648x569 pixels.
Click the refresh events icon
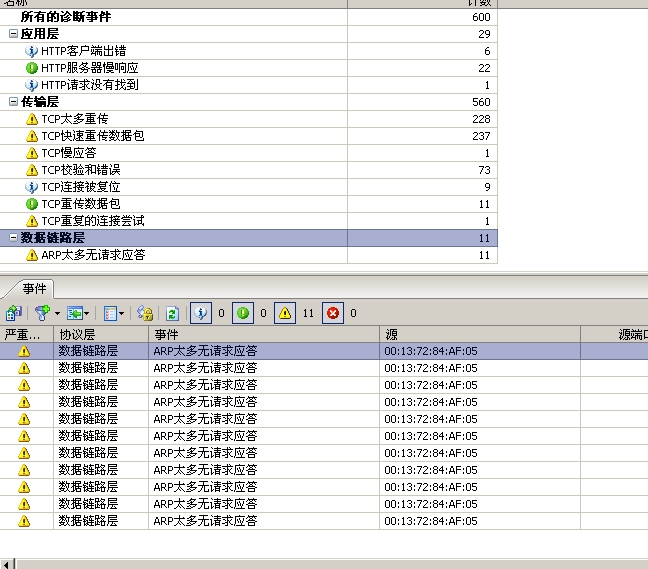coord(172,313)
